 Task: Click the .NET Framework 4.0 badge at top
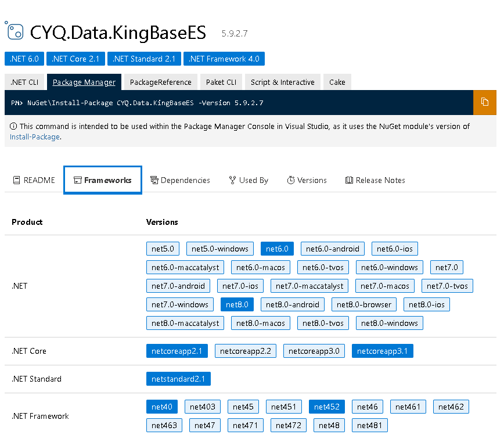[x=224, y=59]
